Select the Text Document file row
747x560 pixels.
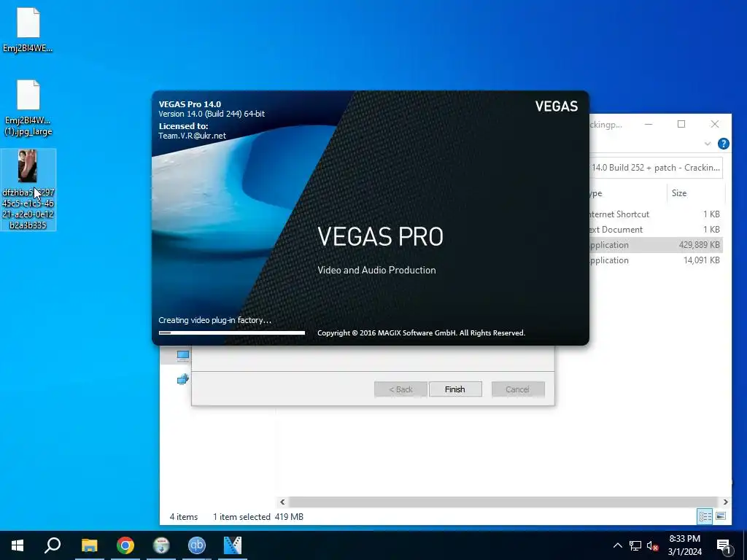pyautogui.click(x=656, y=230)
